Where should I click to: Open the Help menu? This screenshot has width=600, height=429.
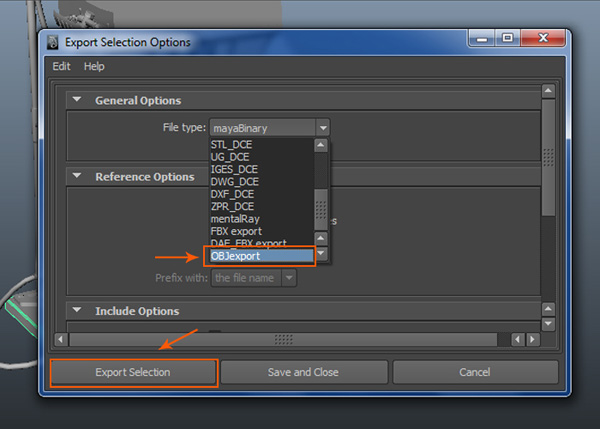click(94, 66)
